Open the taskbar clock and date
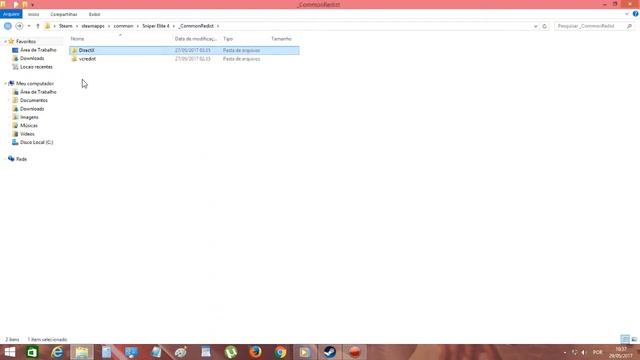The width and height of the screenshot is (640, 360). (621, 352)
